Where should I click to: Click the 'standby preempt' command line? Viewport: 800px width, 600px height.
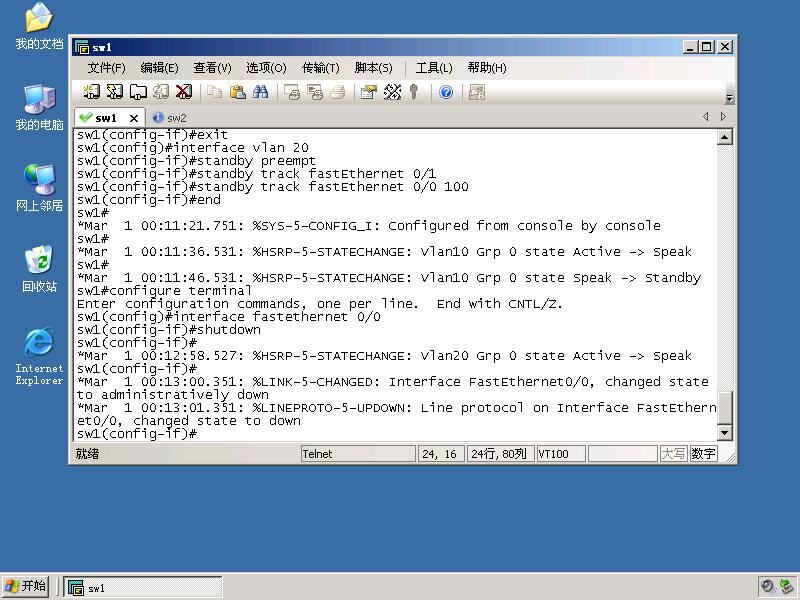tap(196, 161)
